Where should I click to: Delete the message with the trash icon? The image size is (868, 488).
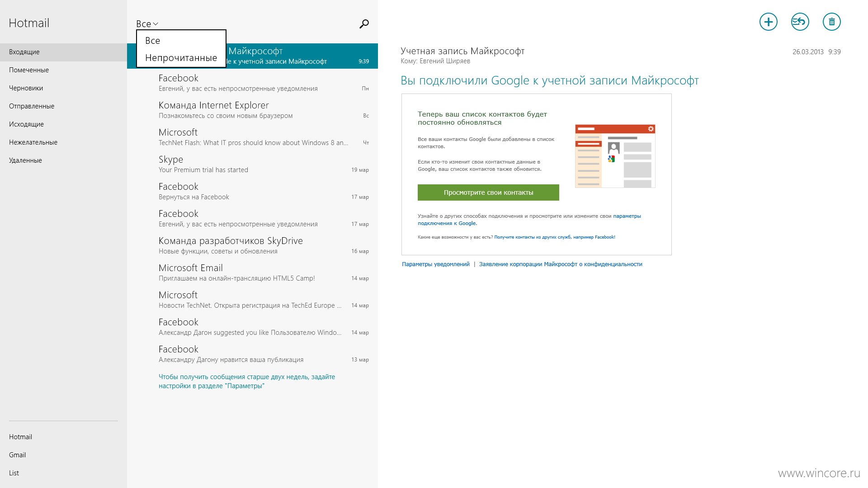[831, 22]
